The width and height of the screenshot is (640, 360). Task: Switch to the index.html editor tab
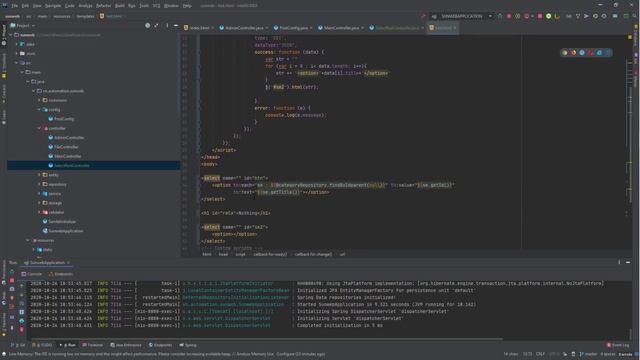tap(198, 28)
